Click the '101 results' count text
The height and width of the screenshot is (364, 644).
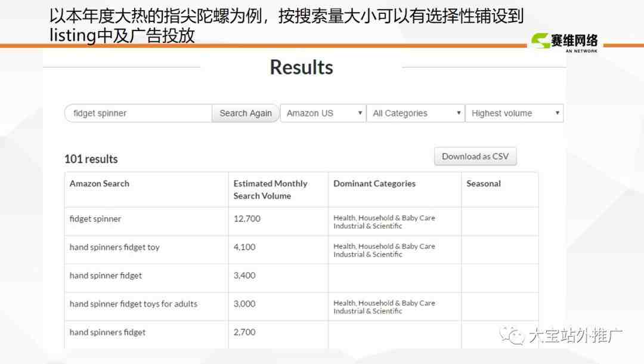91,159
